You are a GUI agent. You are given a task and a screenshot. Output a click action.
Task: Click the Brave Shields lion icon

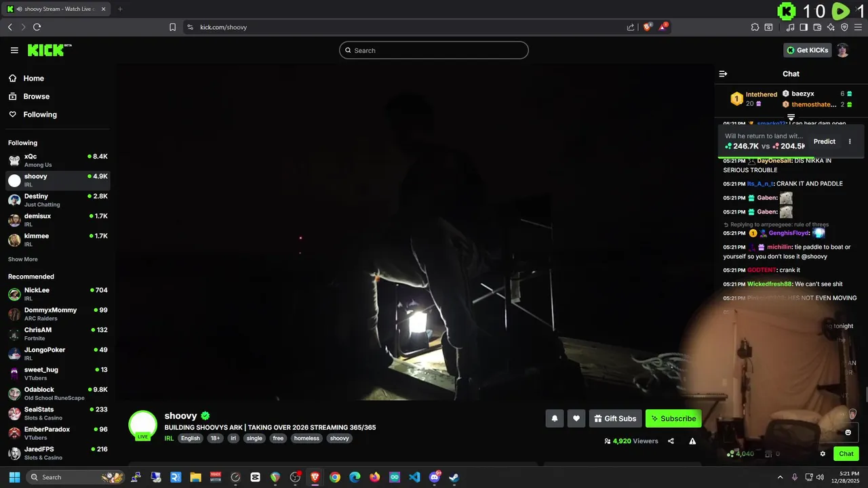tap(648, 27)
